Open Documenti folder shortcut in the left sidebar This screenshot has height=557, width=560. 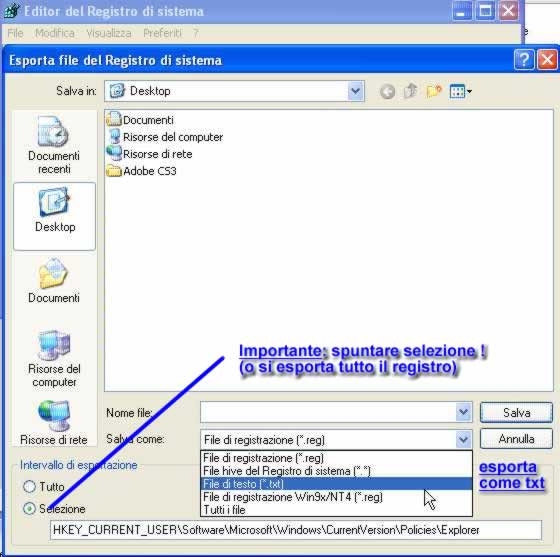(54, 281)
